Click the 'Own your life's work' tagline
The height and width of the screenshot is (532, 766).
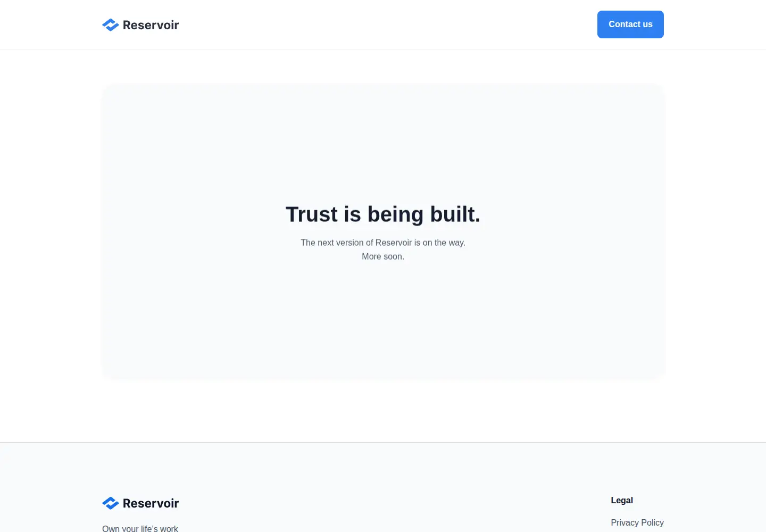[x=140, y=528]
